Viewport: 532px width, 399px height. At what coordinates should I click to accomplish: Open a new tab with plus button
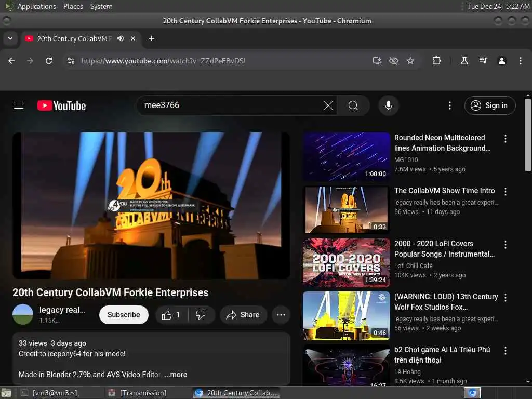152,38
